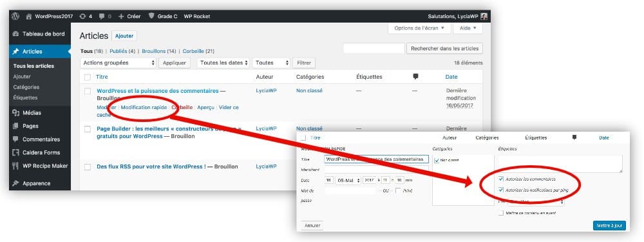Open the Ajouter submenu in sidebar

point(22,77)
